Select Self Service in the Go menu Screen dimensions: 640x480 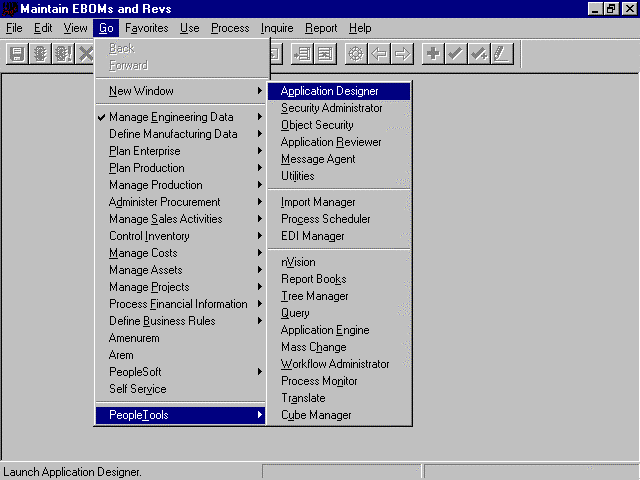[x=180, y=389]
